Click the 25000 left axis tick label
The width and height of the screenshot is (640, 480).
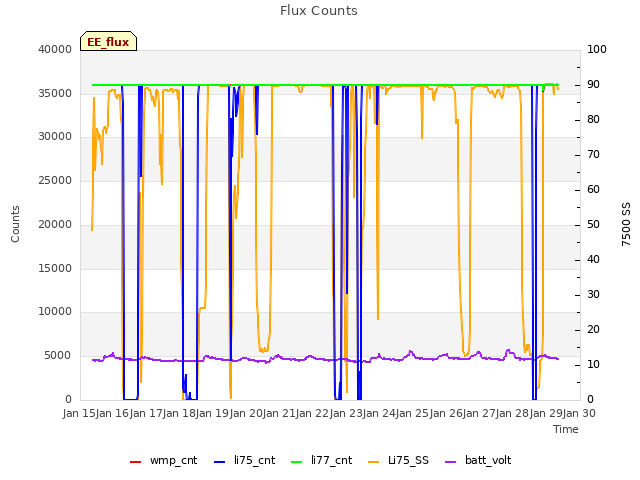[x=55, y=181]
